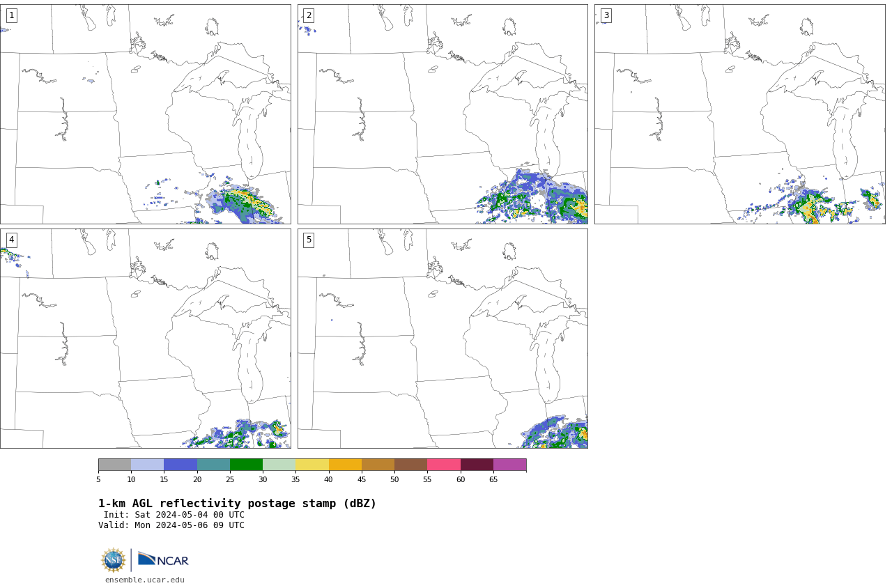This screenshot has width=892, height=588.
Task: Click the pale green 30-35 dBZ swatch
Action: [x=279, y=465]
